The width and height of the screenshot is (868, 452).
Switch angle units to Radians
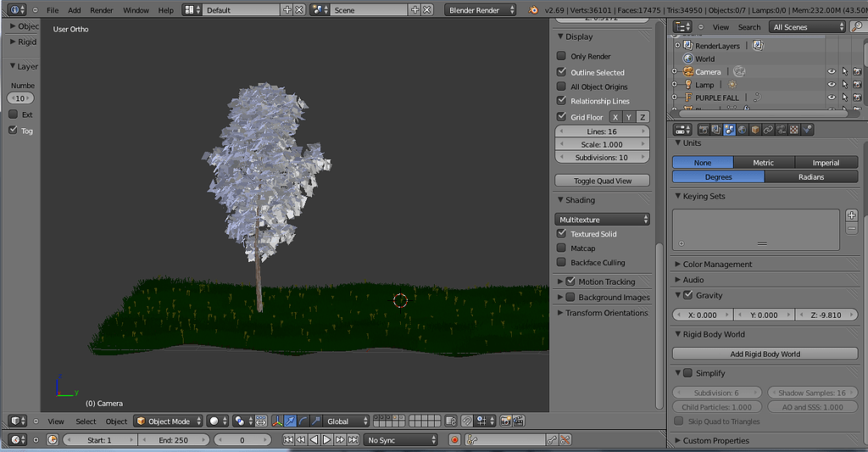(x=811, y=176)
